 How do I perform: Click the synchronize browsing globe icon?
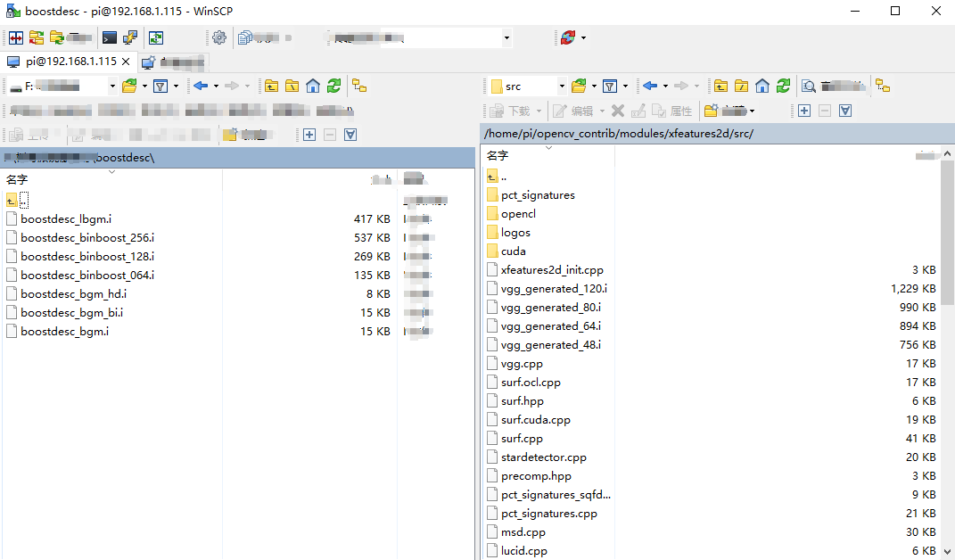pos(568,37)
